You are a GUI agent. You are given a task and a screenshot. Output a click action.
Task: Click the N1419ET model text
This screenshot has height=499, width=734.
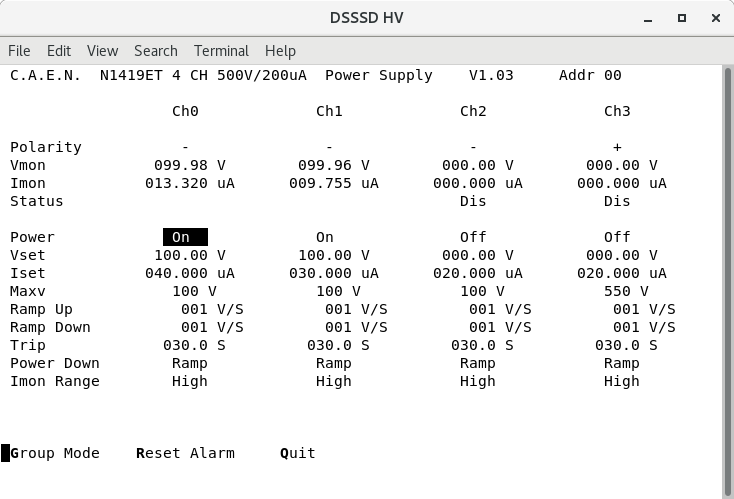[x=131, y=75]
